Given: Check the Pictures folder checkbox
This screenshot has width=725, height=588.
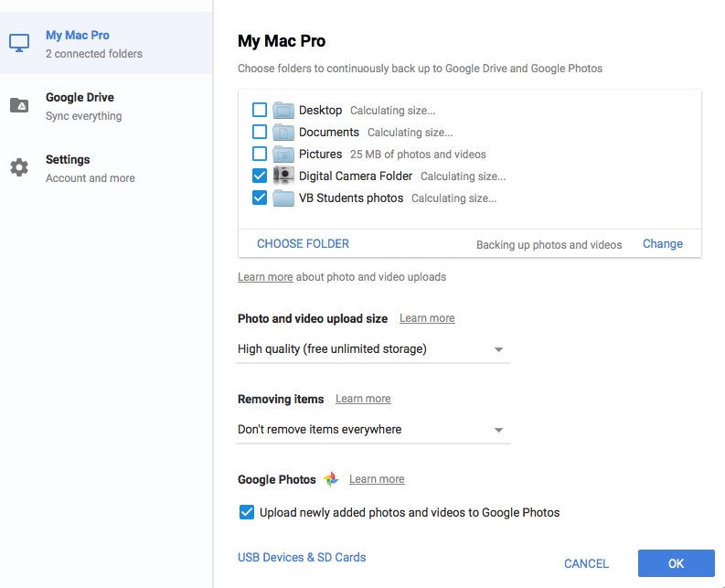Looking at the screenshot, I should click(x=260, y=154).
